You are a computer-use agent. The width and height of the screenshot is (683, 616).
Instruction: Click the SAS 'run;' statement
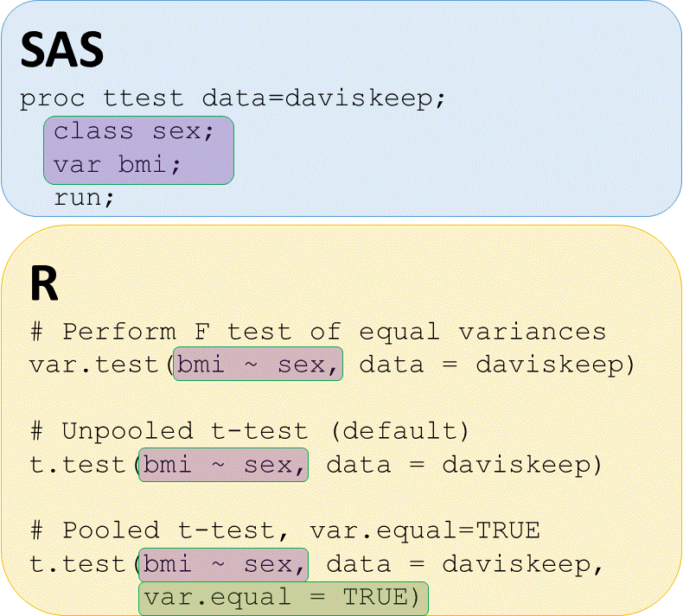(x=84, y=197)
